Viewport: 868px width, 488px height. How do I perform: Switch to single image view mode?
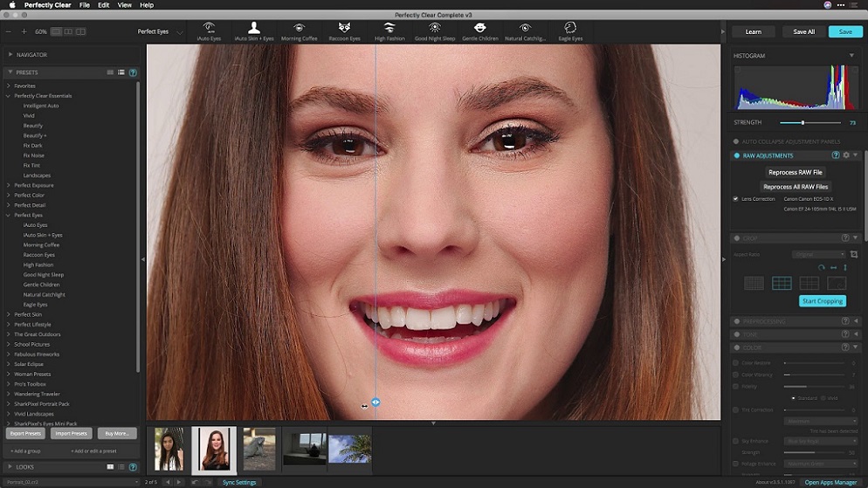pos(56,31)
